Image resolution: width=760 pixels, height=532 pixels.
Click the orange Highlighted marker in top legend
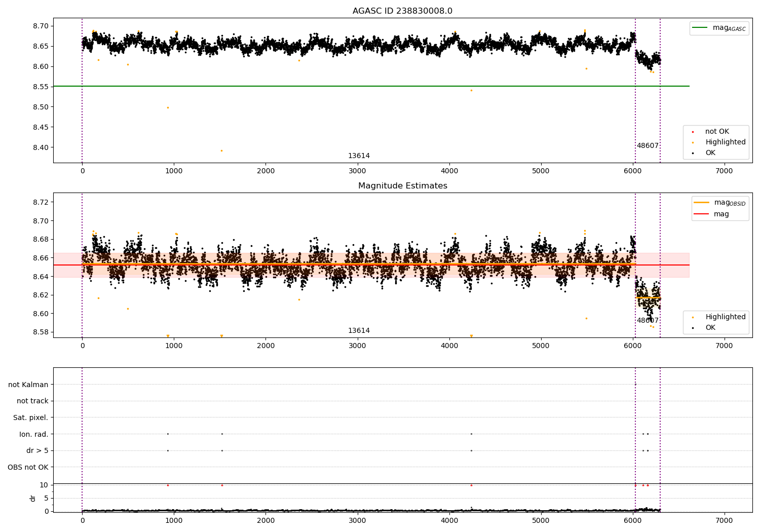tap(693, 142)
